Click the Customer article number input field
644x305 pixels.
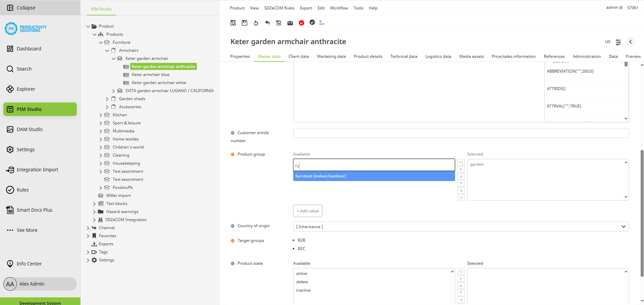pos(460,133)
